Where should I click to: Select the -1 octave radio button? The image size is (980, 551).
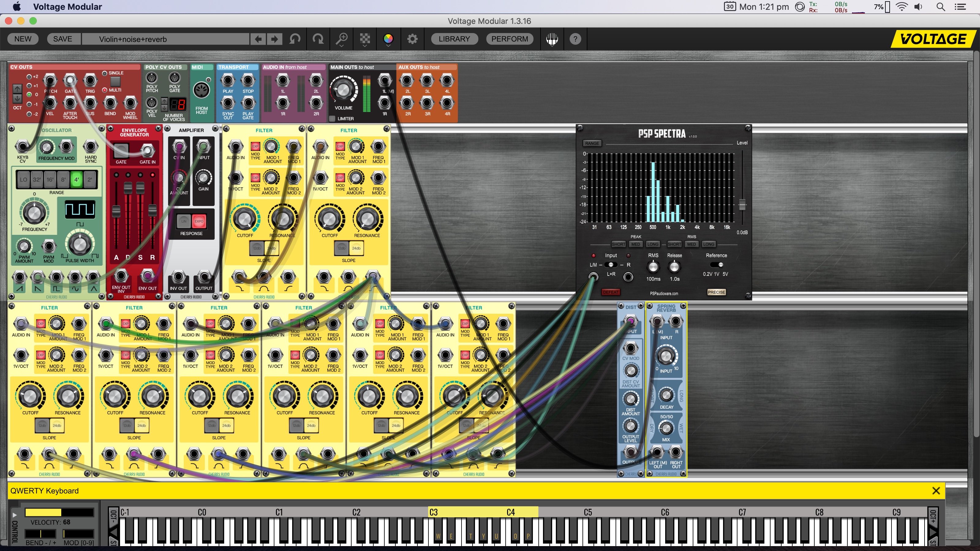[x=29, y=104]
